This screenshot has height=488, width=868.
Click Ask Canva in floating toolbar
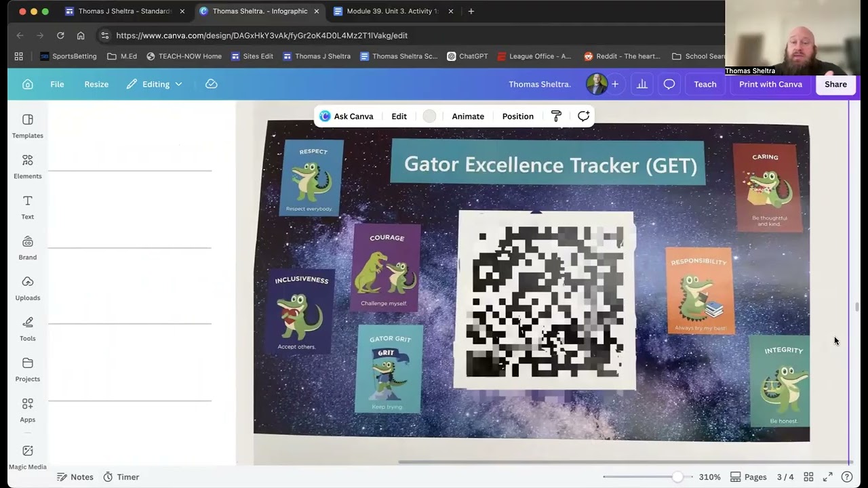coord(347,117)
